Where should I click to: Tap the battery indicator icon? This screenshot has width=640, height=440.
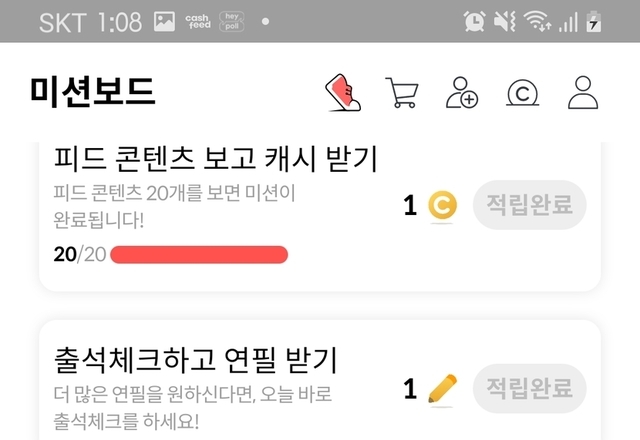[595, 22]
